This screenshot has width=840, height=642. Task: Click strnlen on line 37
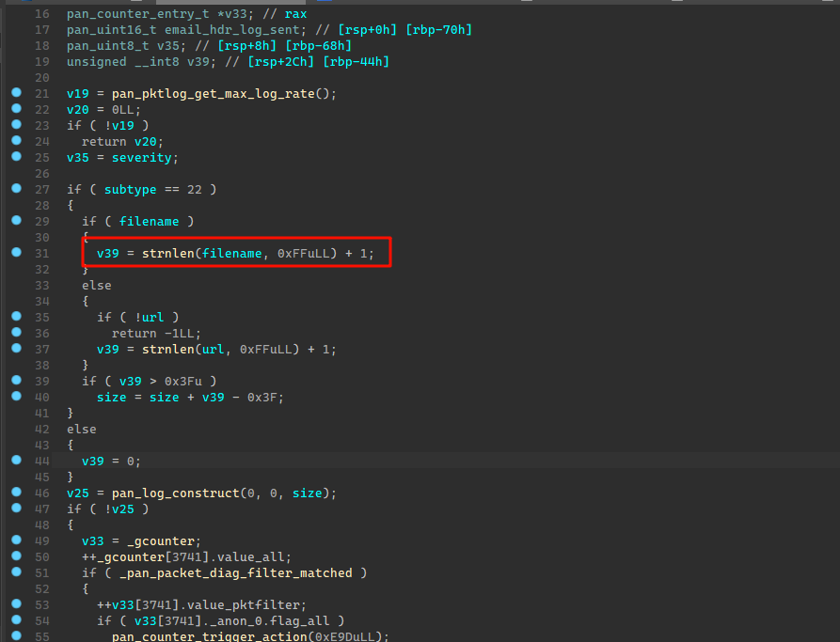(x=167, y=350)
